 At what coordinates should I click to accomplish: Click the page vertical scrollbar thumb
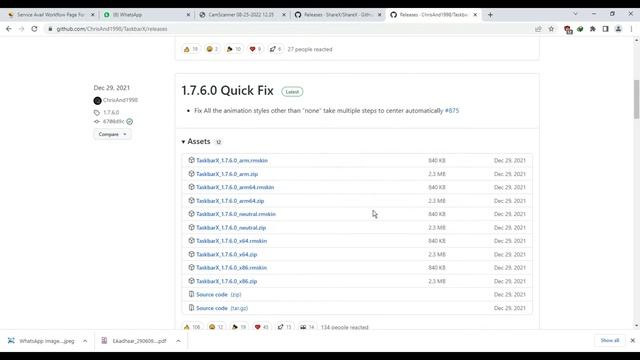636,99
